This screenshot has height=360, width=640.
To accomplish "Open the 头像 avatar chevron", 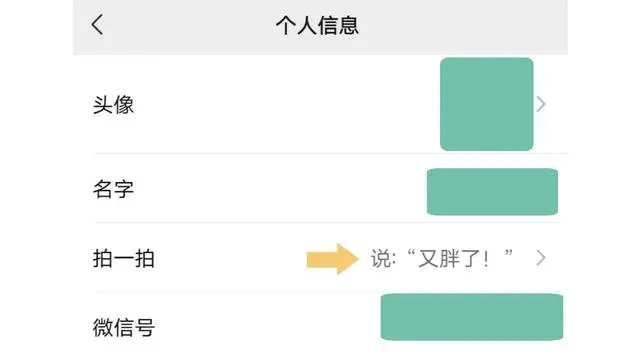I will (541, 104).
